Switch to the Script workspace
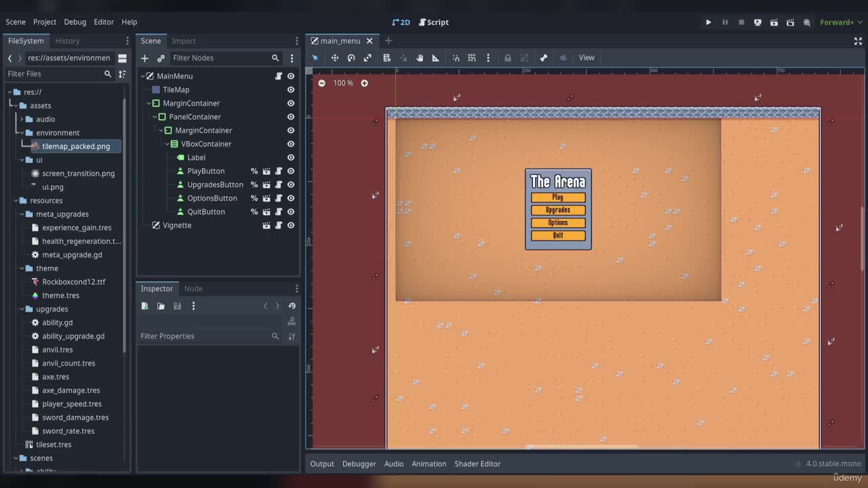The width and height of the screenshot is (868, 488). coord(433,22)
